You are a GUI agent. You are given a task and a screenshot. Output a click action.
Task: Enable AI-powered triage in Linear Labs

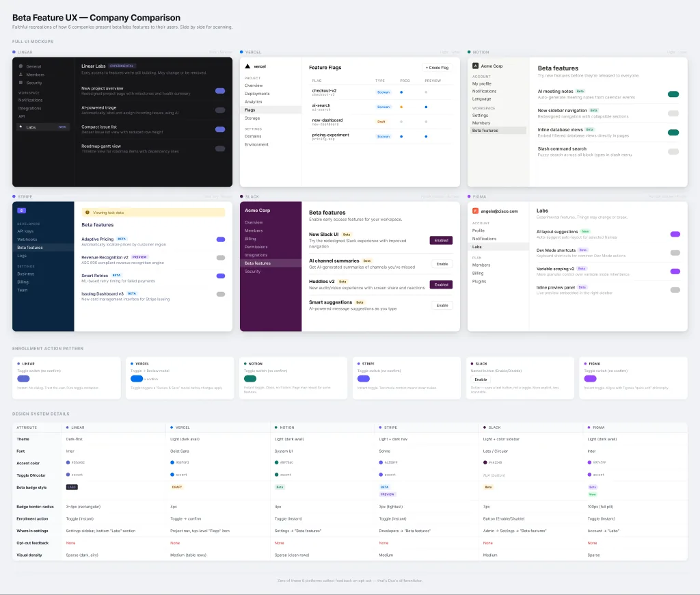(x=220, y=110)
